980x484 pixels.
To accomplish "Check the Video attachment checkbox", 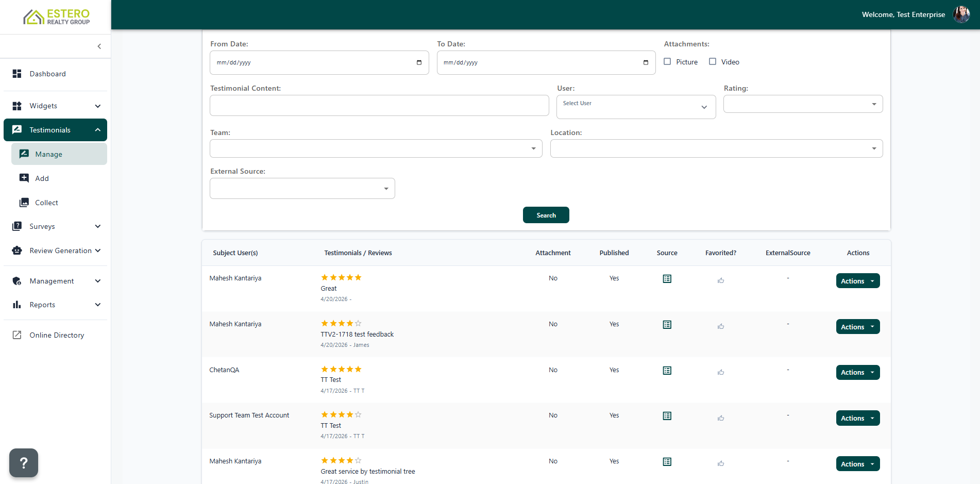I will pos(713,62).
